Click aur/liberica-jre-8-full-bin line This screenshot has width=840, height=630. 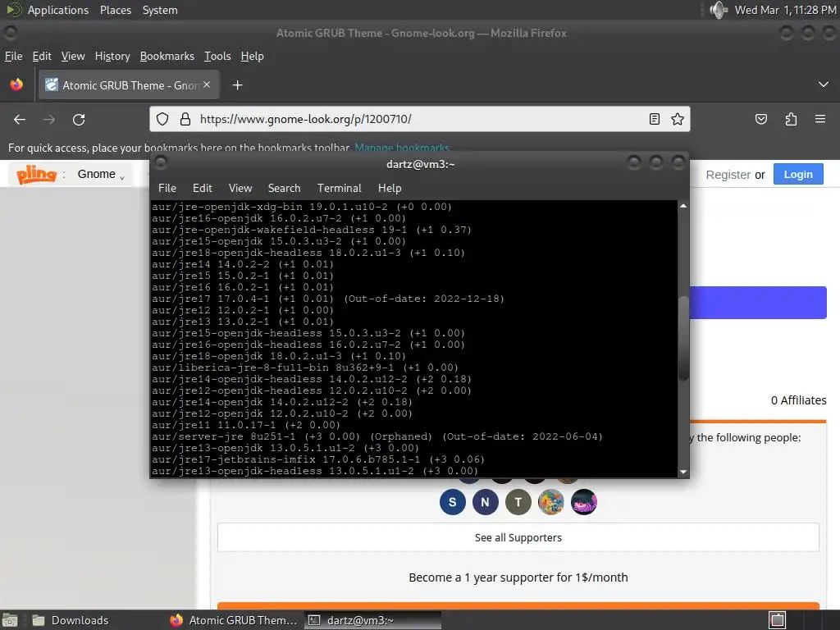305,367
